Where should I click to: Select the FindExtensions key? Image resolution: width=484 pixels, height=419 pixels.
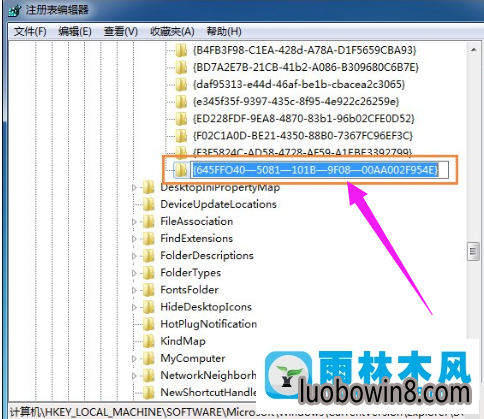point(196,239)
